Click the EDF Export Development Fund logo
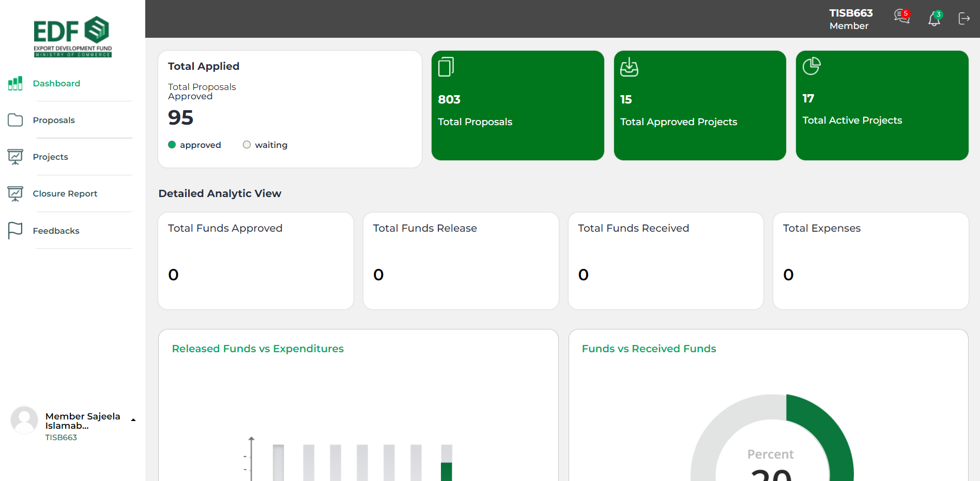 [72, 37]
